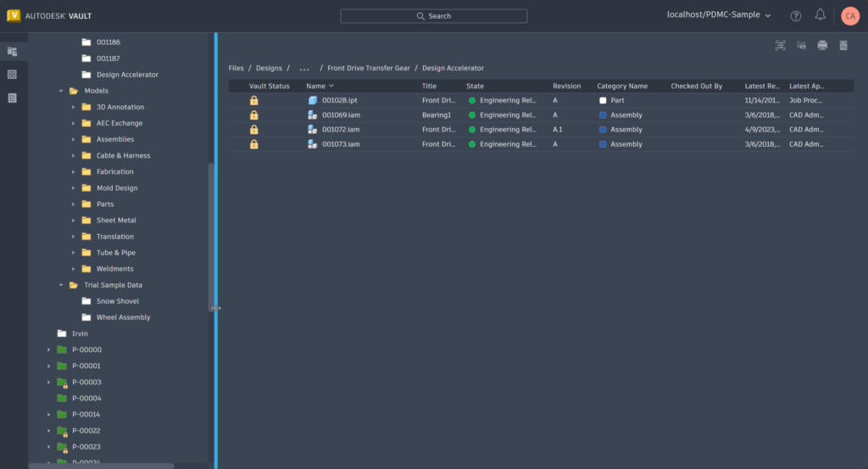This screenshot has width=868, height=469.
Task: Click the lock icon for 001073.iam
Action: pos(253,144)
